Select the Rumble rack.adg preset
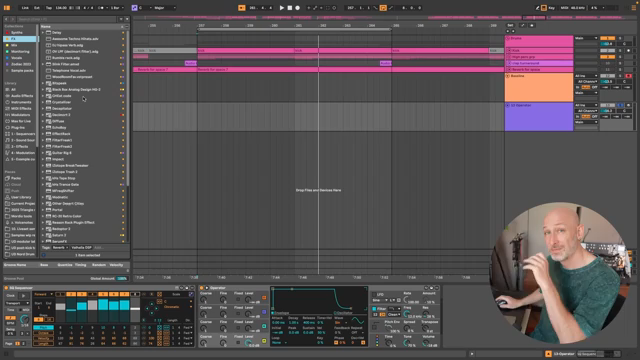The image size is (640, 360). pyautogui.click(x=66, y=58)
